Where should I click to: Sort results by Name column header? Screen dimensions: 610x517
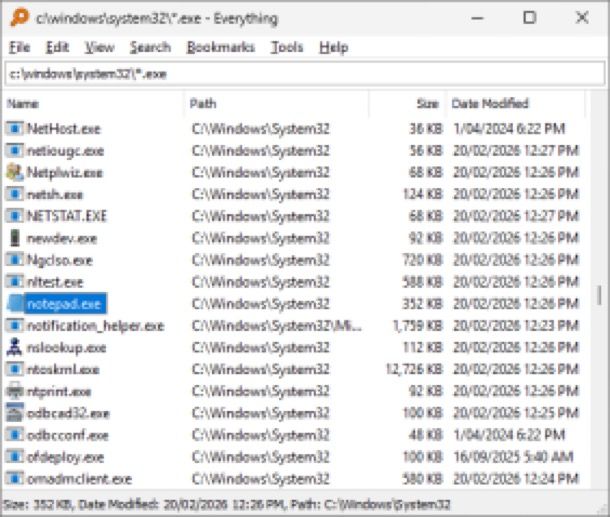[x=93, y=103]
